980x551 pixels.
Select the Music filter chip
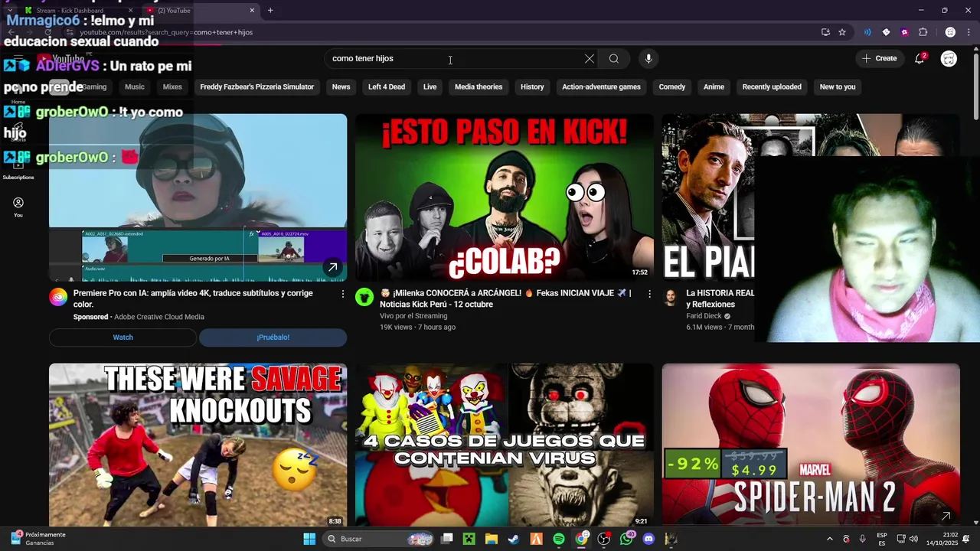point(135,86)
